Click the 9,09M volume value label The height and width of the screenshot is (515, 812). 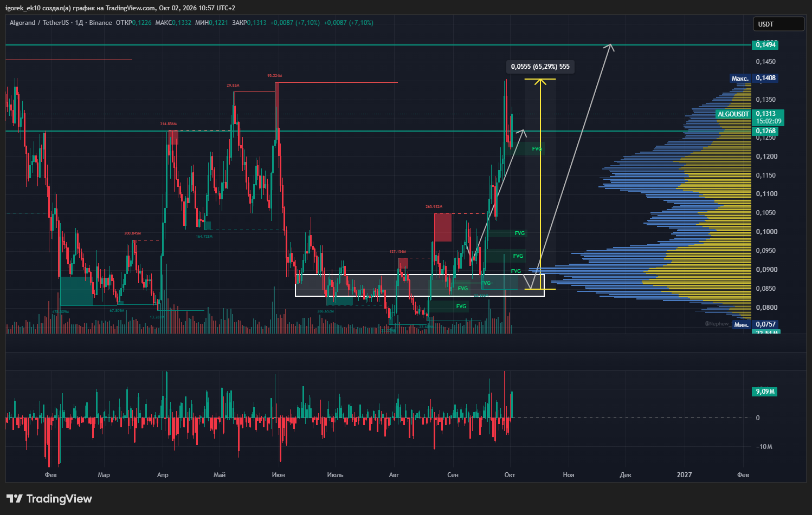[765, 392]
